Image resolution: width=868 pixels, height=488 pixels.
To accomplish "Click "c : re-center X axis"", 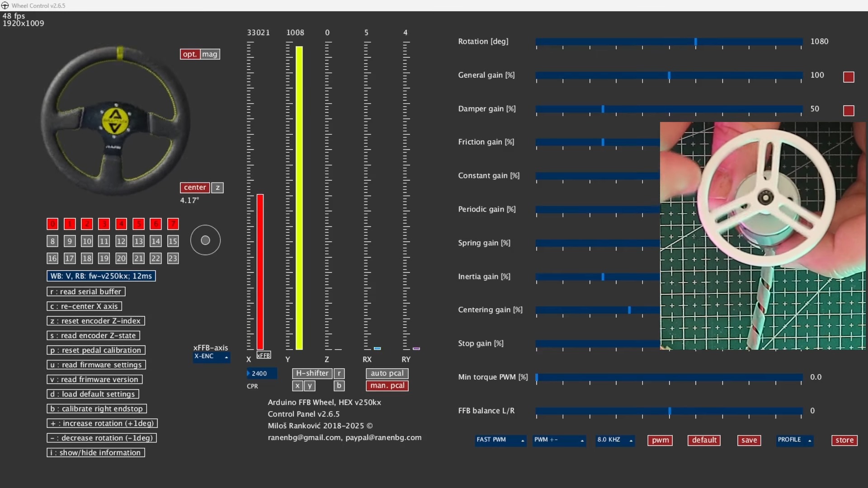I will pos(84,306).
